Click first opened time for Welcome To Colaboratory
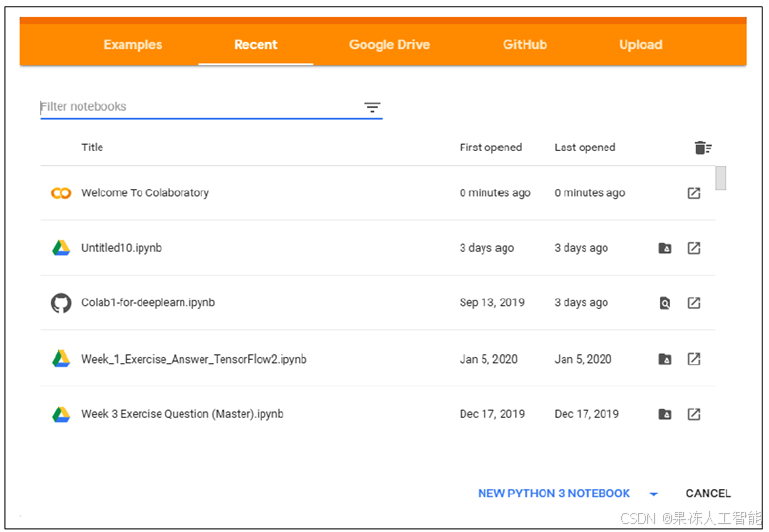 pyautogui.click(x=495, y=193)
